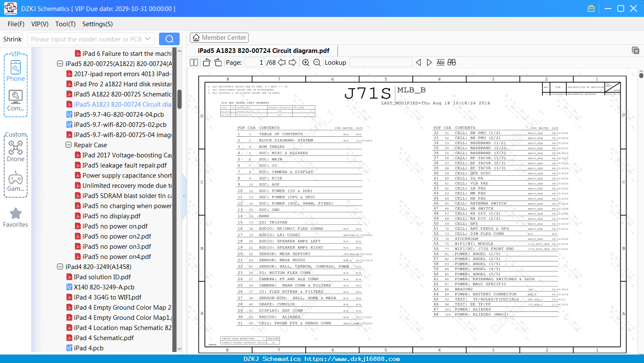Open the model number dropdown arrow
The height and width of the screenshot is (363, 644).
click(x=148, y=39)
